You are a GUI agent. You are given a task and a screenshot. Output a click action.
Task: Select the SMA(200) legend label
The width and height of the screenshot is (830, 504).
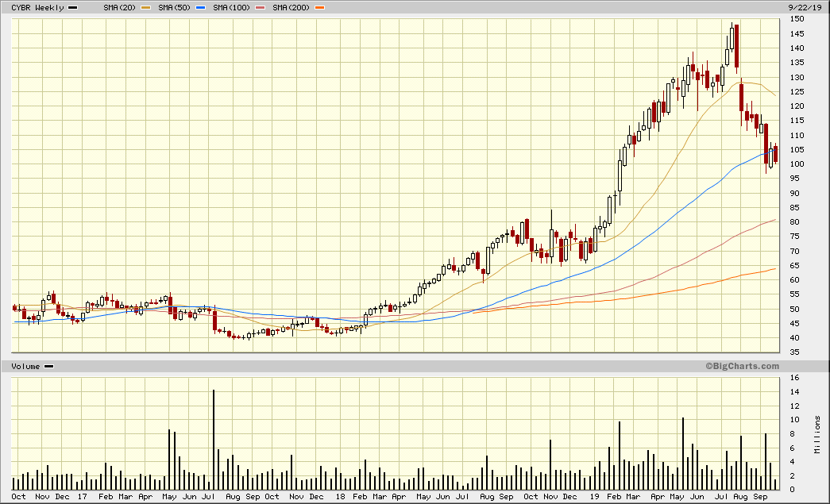pos(291,7)
